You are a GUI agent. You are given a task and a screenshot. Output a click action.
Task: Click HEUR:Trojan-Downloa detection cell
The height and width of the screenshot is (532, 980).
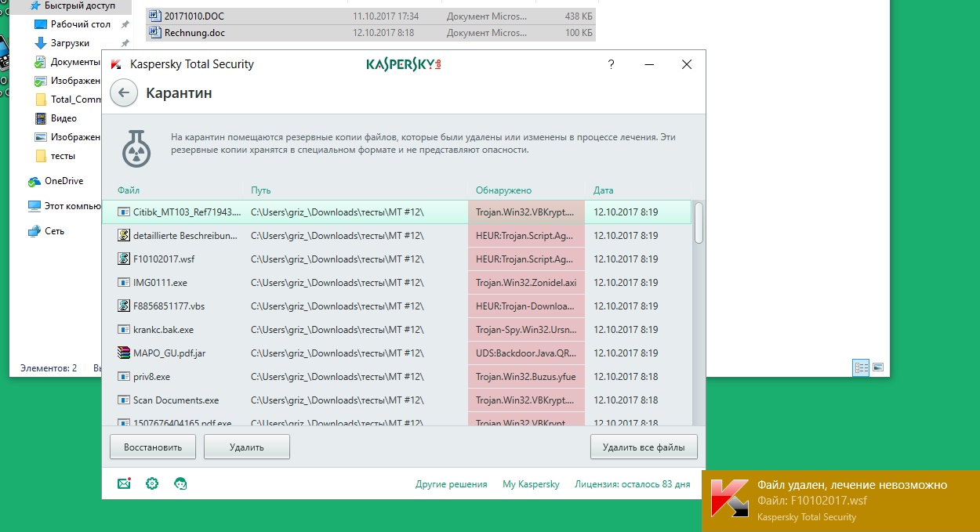526,306
